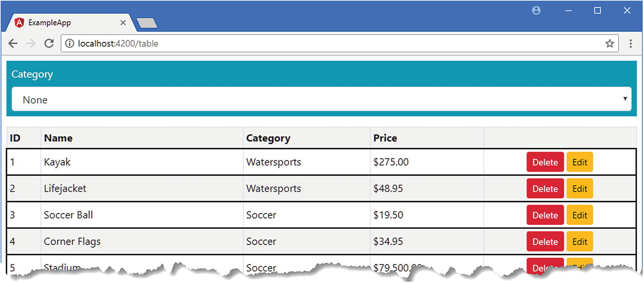Maximize the browser window
Viewport: 644px width, 283px height.
pos(597,10)
